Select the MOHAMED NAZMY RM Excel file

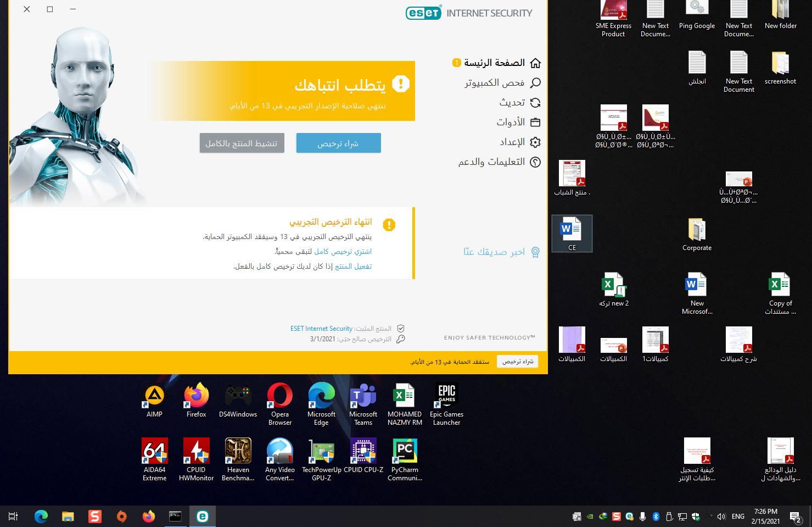405,404
